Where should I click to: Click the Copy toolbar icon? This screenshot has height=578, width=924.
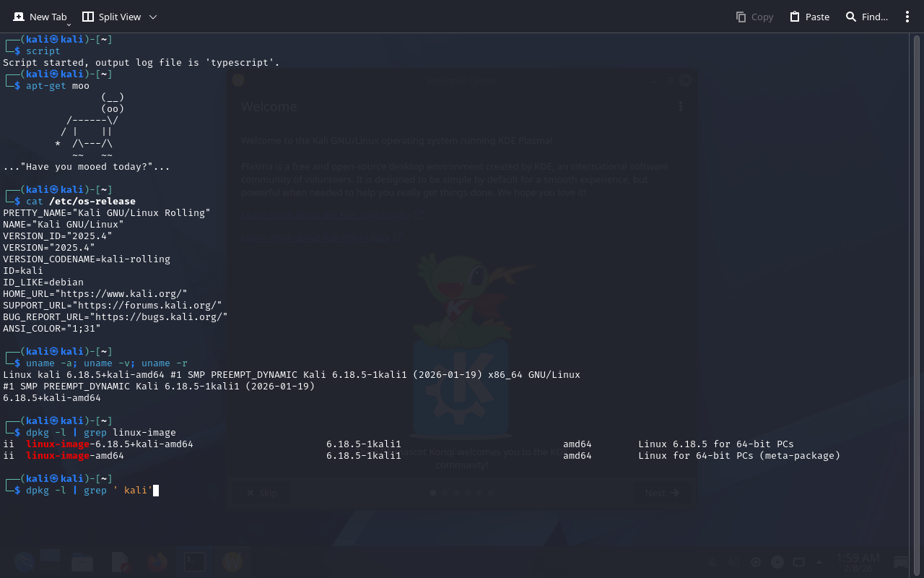[754, 17]
